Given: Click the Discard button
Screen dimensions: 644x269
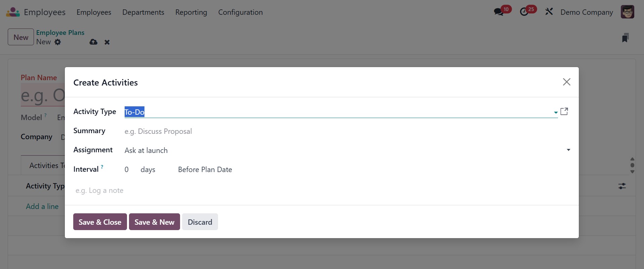Looking at the screenshot, I should point(200,222).
